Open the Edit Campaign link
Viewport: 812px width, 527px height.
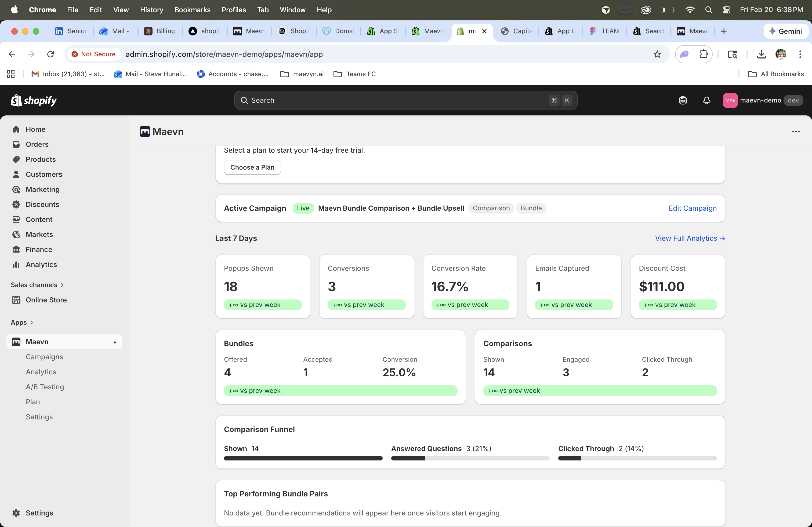692,208
